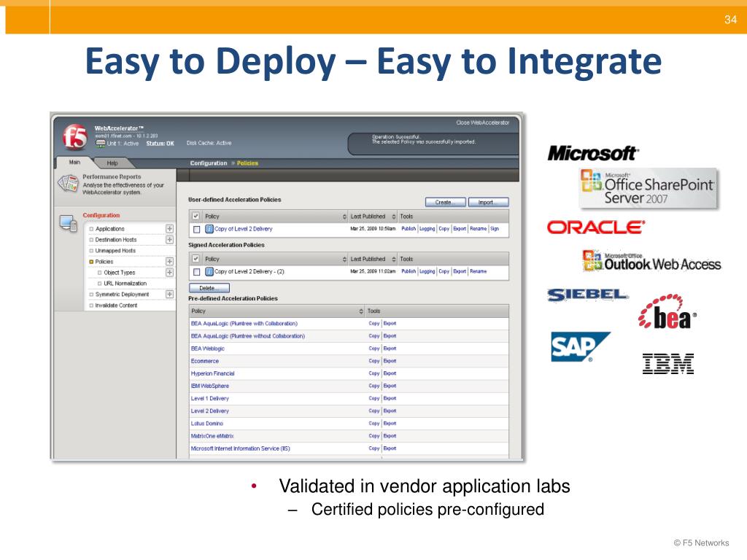Click the '© F5 Networks' footer text
The image size is (747, 560).
coord(701,542)
